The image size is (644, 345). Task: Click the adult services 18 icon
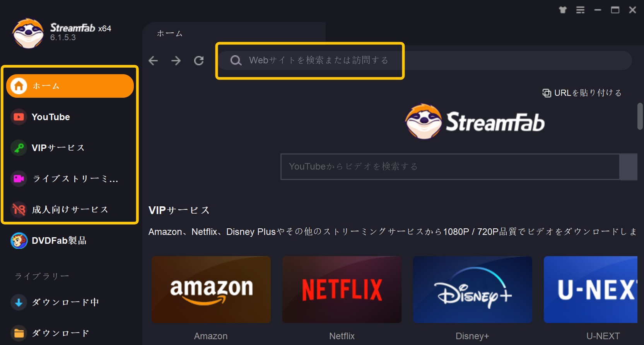[x=19, y=209]
